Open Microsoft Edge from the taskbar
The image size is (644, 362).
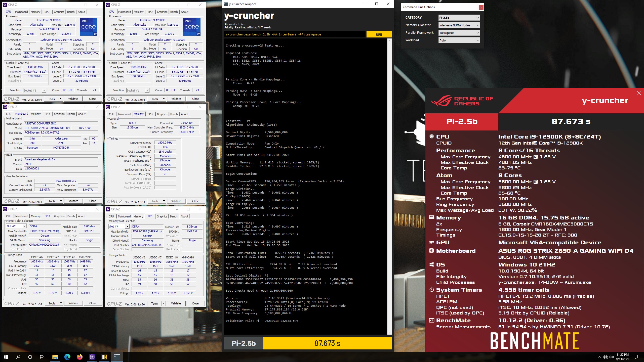point(67,357)
